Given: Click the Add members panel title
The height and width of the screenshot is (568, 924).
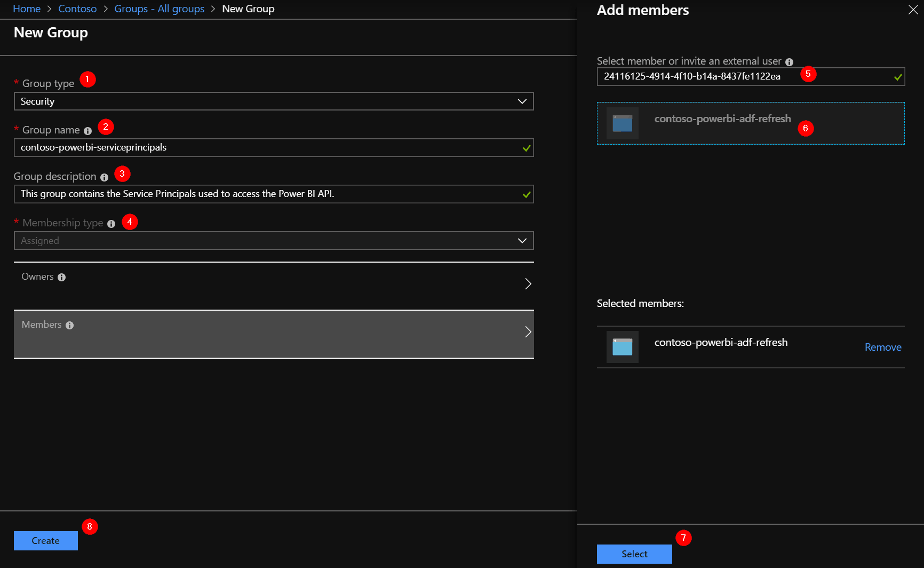Looking at the screenshot, I should (x=643, y=10).
